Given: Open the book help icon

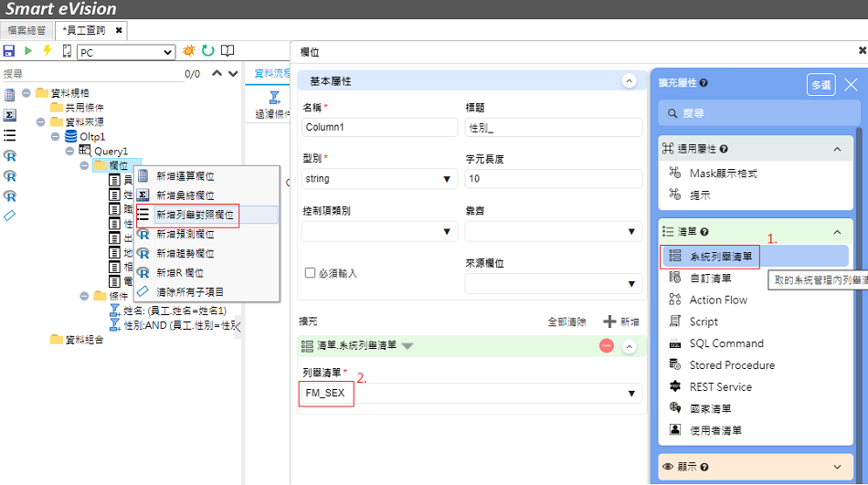Looking at the screenshot, I should (x=228, y=51).
